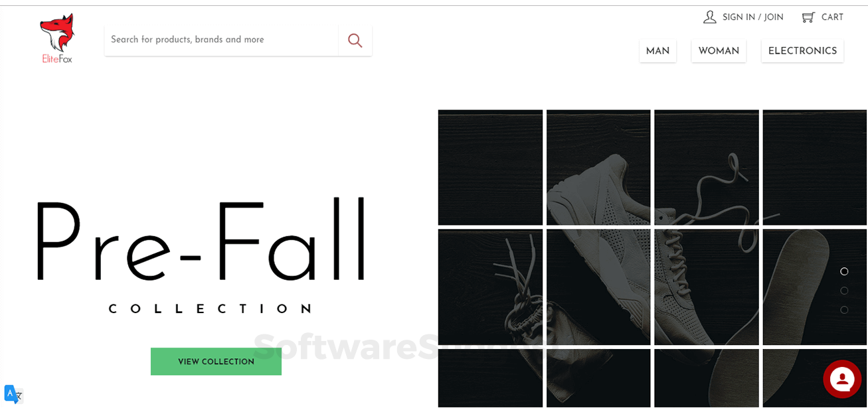Screen dimensions: 868x412
Task: Click the SIGN IN / JOIN link
Action: (753, 17)
